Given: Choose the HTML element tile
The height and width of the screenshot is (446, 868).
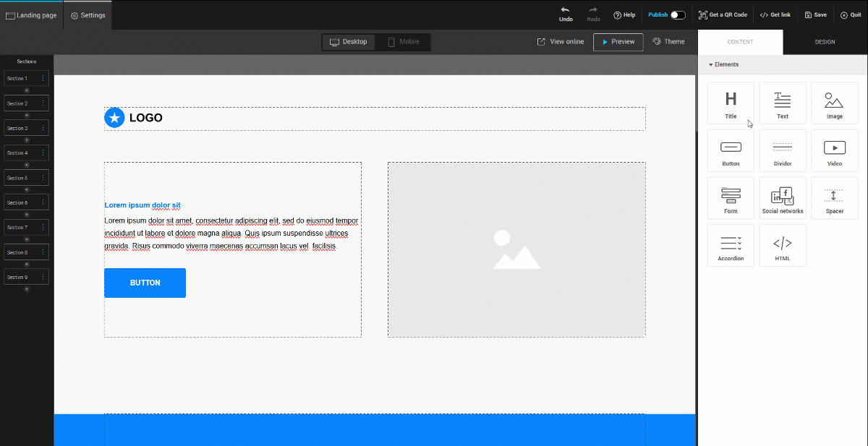Looking at the screenshot, I should coord(783,246).
